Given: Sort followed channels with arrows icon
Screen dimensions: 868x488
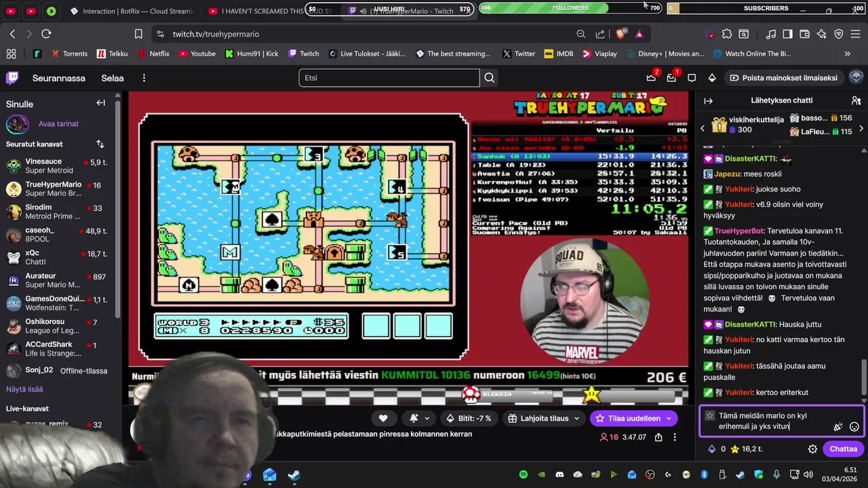Looking at the screenshot, I should tap(100, 144).
